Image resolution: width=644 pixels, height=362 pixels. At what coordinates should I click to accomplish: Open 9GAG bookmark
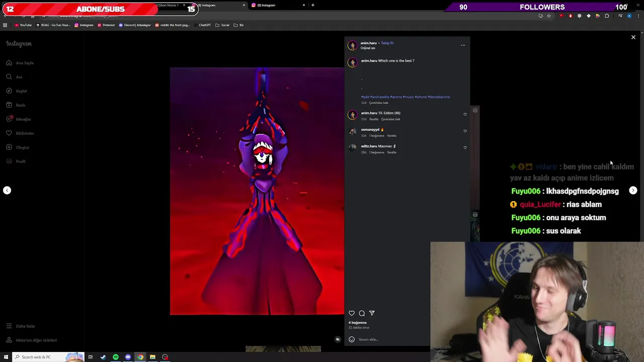click(x=54, y=25)
